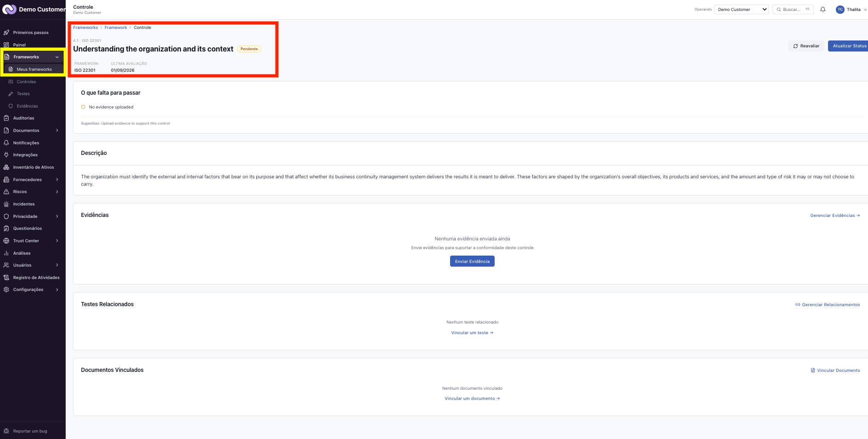Open Evidências in sidebar

[27, 106]
